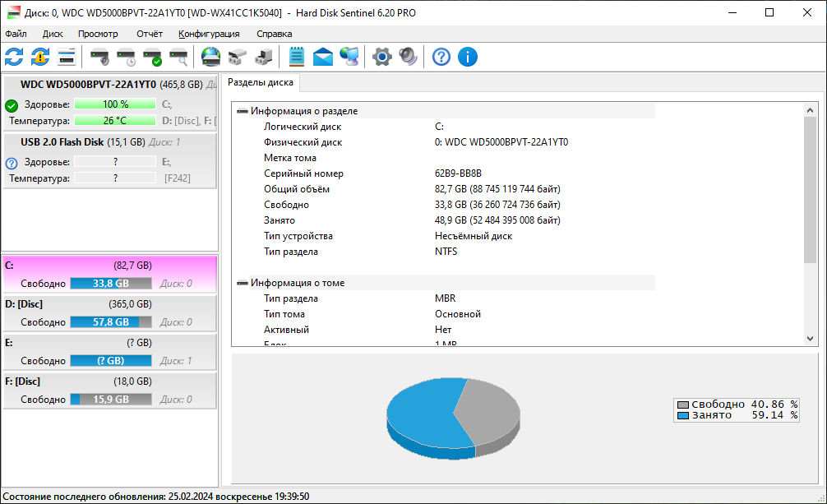The width and height of the screenshot is (827, 504).
Task: Click the question status icon of USB Flash Disk
Action: tap(12, 163)
